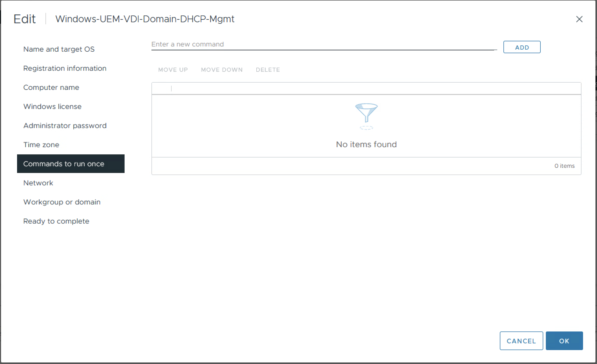
Task: Open the Workgroup or domain step
Action: [x=62, y=202]
